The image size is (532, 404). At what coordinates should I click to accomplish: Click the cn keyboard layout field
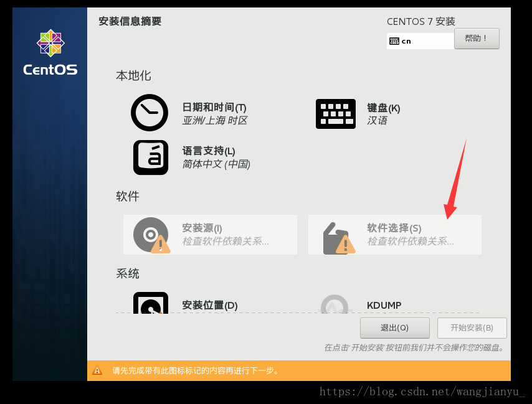(420, 41)
